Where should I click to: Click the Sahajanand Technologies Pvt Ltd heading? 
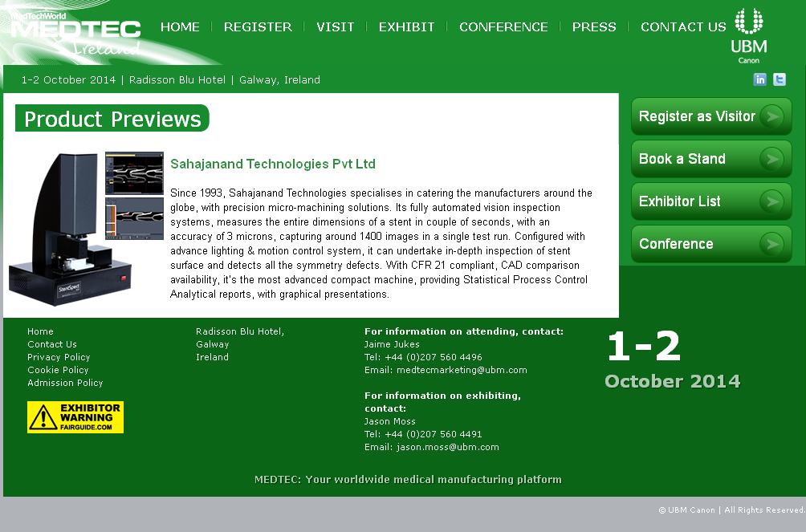click(x=273, y=164)
